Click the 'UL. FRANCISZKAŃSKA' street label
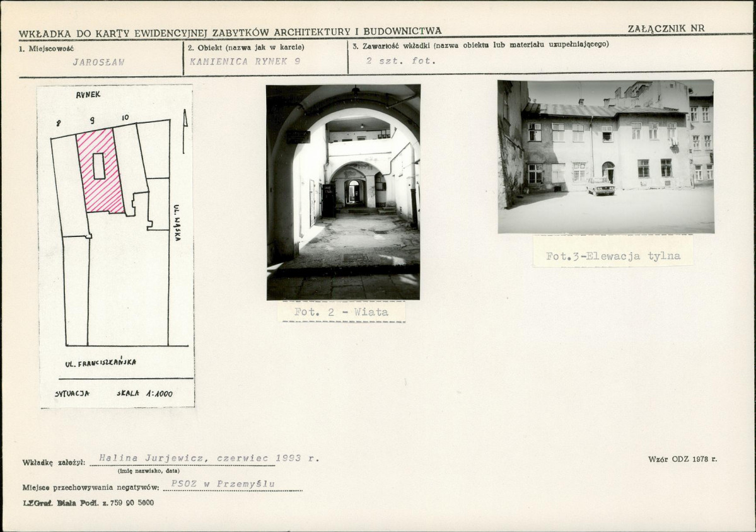Image resolution: width=756 pixels, height=532 pixels. (x=101, y=363)
